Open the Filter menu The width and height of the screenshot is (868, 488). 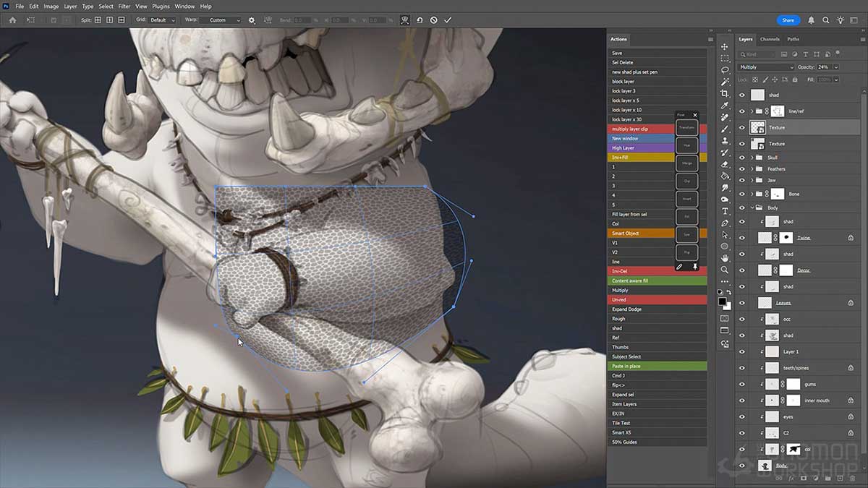124,6
